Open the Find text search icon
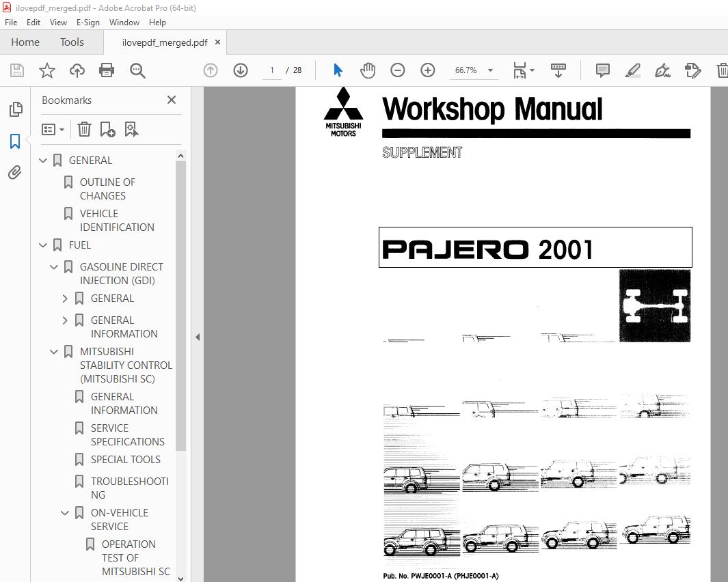Image resolution: width=728 pixels, height=582 pixels. pos(137,70)
